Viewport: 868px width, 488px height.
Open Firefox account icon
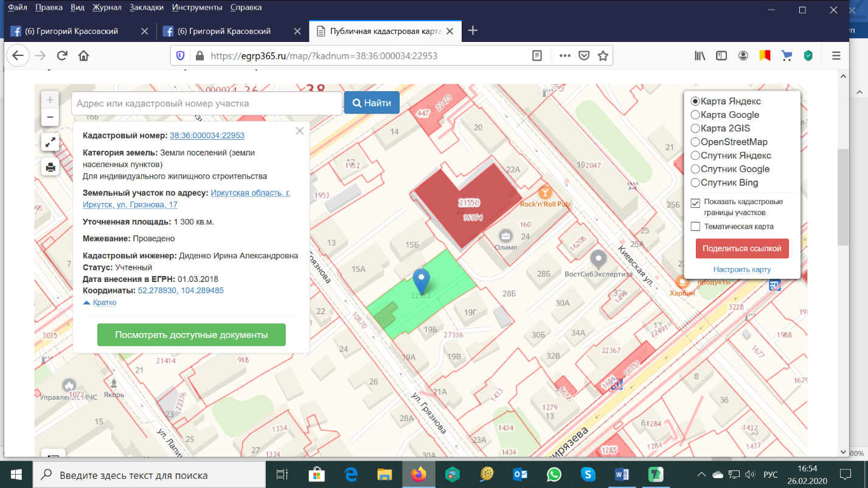(x=743, y=55)
